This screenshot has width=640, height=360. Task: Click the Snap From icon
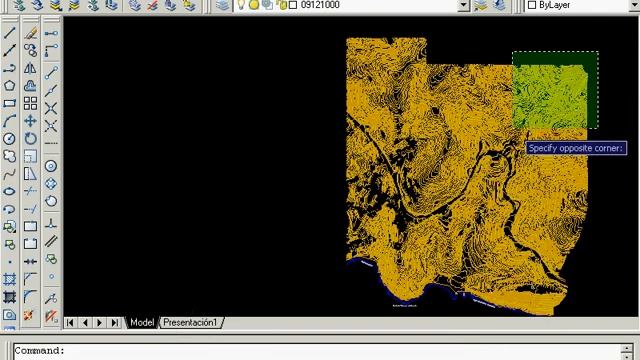[x=51, y=51]
